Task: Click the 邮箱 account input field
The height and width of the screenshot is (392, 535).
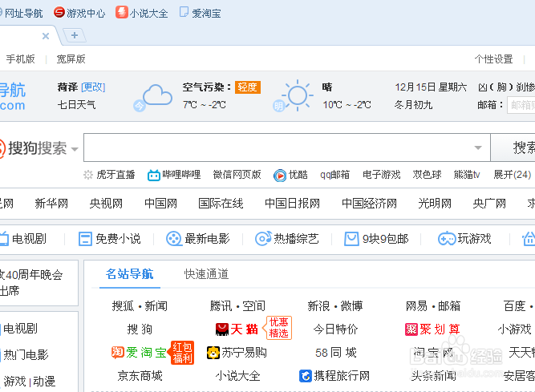Action: [x=521, y=105]
